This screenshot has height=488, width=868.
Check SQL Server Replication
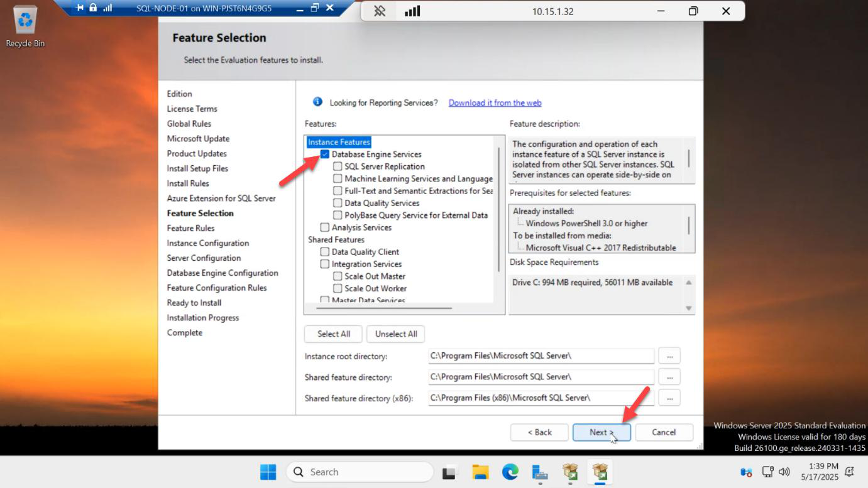[338, 166]
